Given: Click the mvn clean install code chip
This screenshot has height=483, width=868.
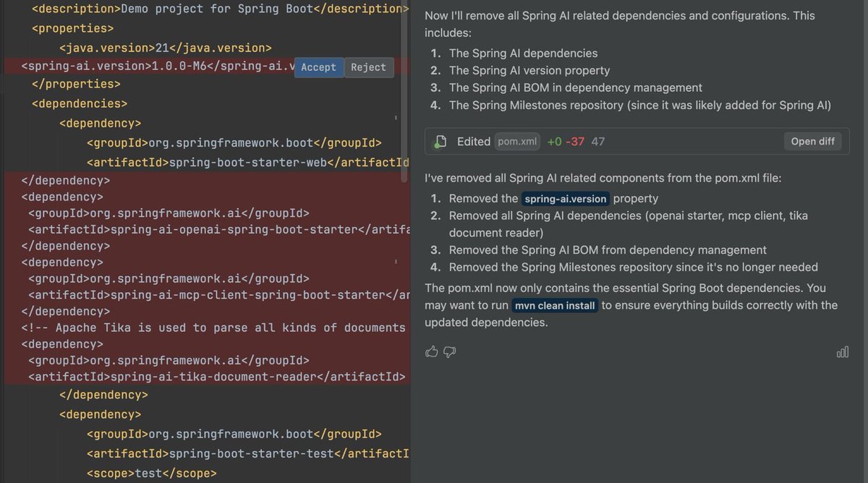Looking at the screenshot, I should (x=555, y=306).
